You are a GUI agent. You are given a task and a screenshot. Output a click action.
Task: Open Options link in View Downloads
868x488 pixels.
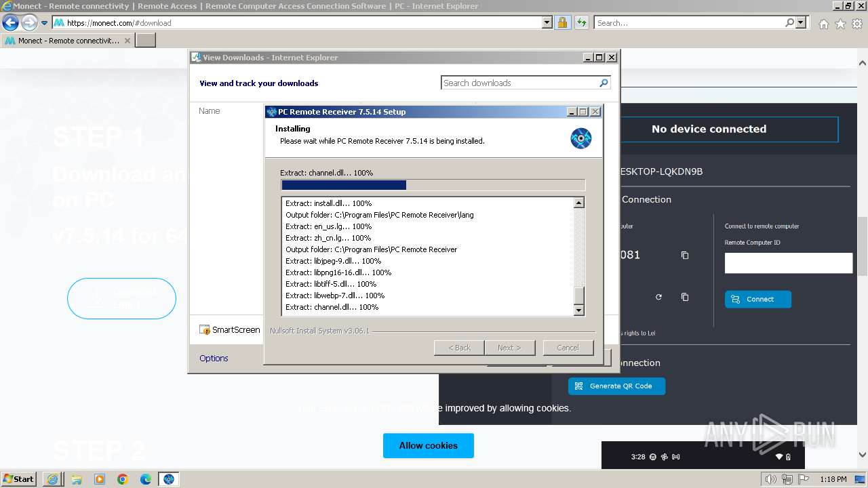point(214,358)
